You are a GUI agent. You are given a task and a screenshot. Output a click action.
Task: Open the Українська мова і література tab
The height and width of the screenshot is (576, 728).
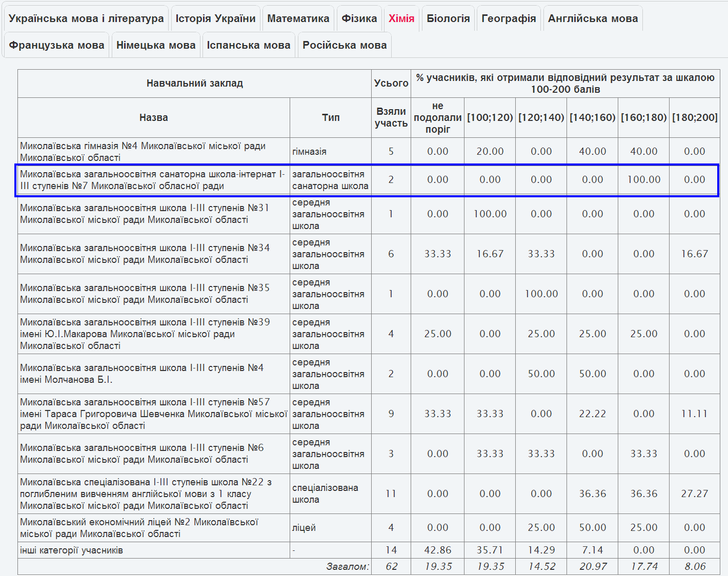point(86,18)
